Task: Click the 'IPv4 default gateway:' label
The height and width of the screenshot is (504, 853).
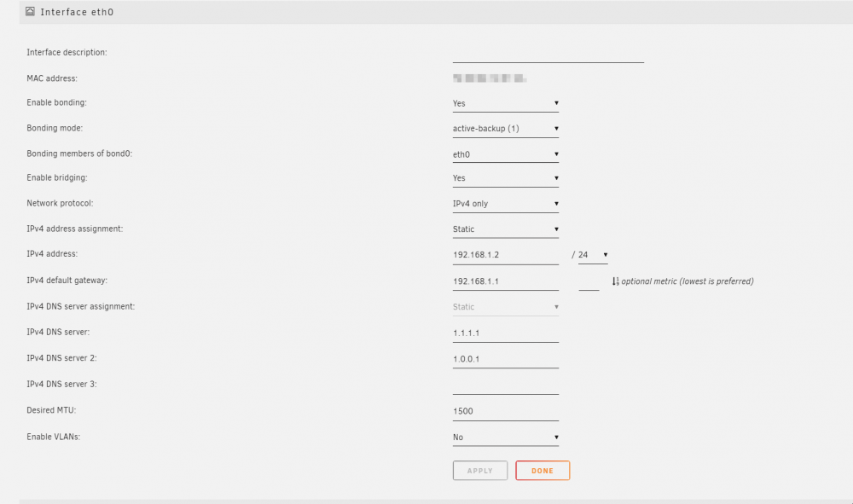Action: [67, 280]
